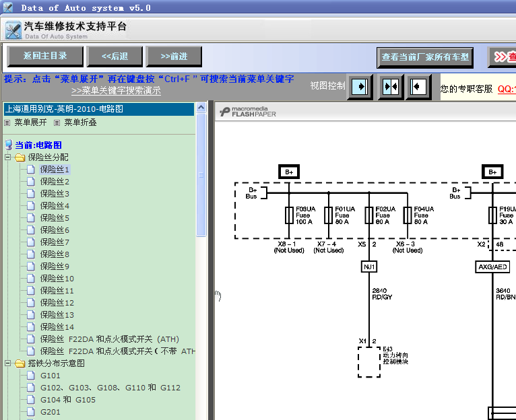516x420 pixels.
Task: Click the document icon beside G201
Action: click(31, 412)
